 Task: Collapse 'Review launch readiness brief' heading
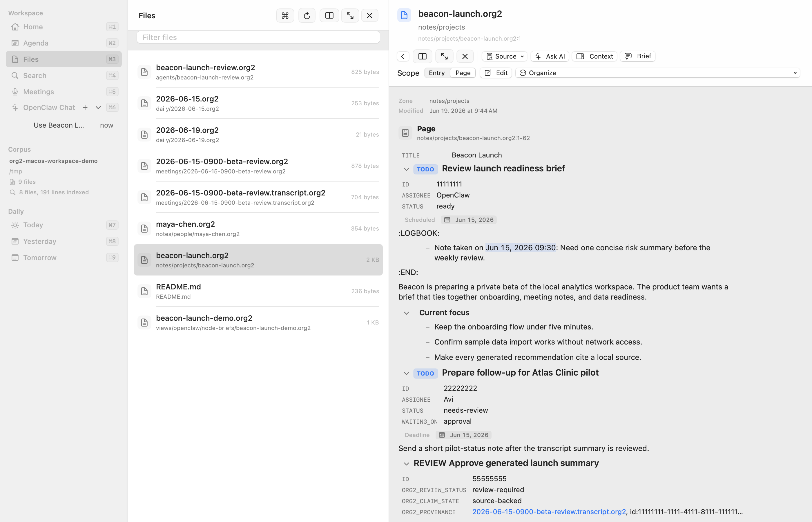pyautogui.click(x=406, y=169)
